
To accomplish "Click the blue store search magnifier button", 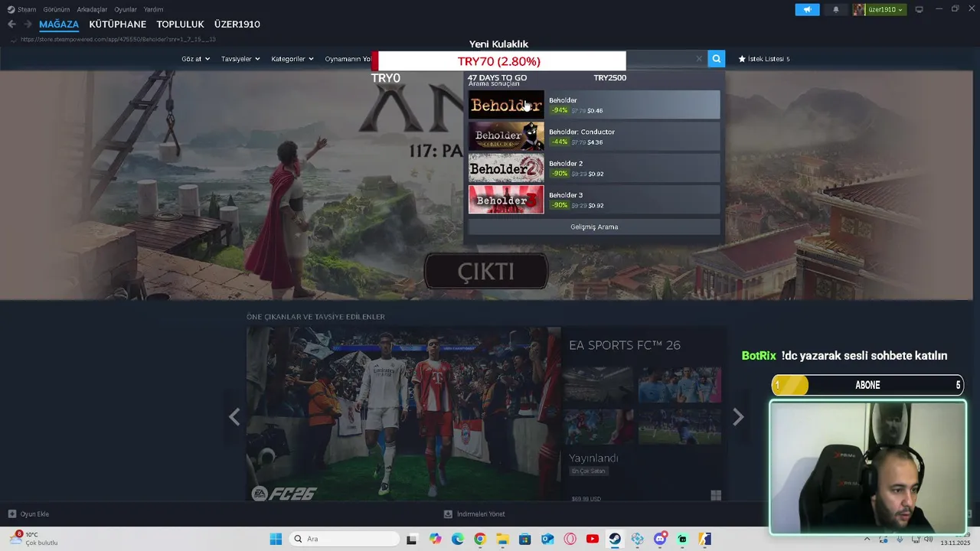I will coord(717,58).
